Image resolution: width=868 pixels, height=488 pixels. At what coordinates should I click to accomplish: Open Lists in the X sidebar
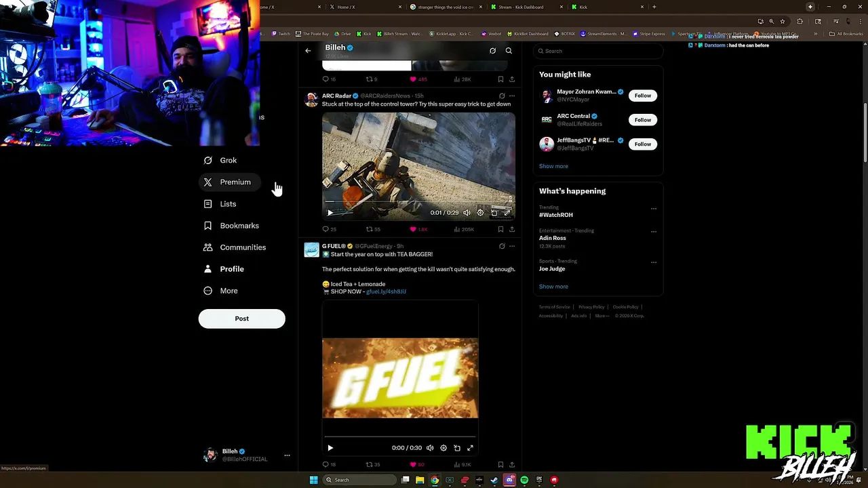tap(220, 204)
